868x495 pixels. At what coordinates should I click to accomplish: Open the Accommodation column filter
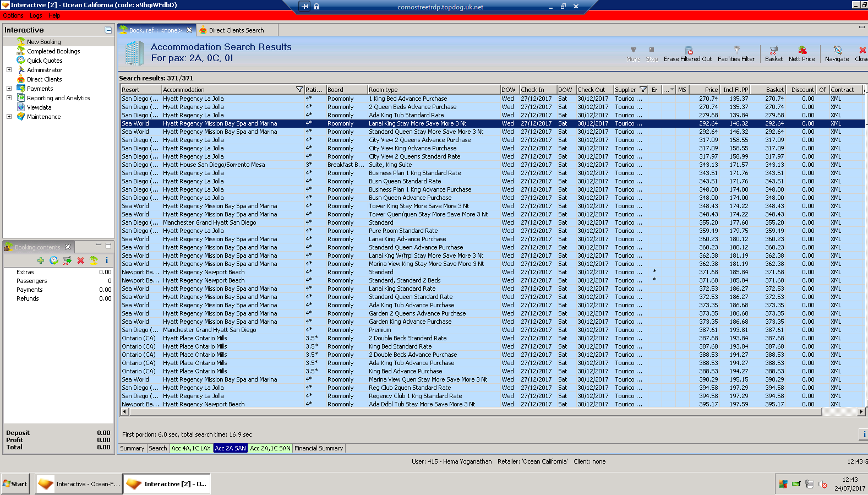tap(299, 90)
